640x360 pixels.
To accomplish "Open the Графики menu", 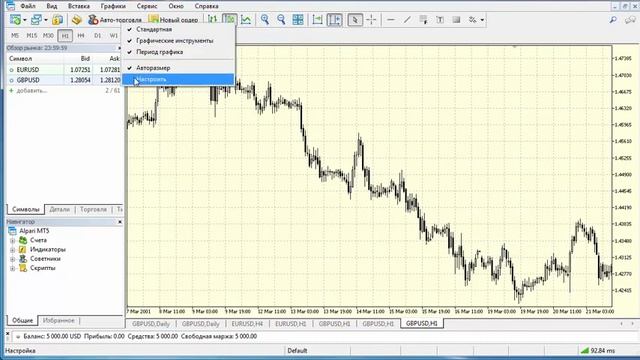I will 113,6.
